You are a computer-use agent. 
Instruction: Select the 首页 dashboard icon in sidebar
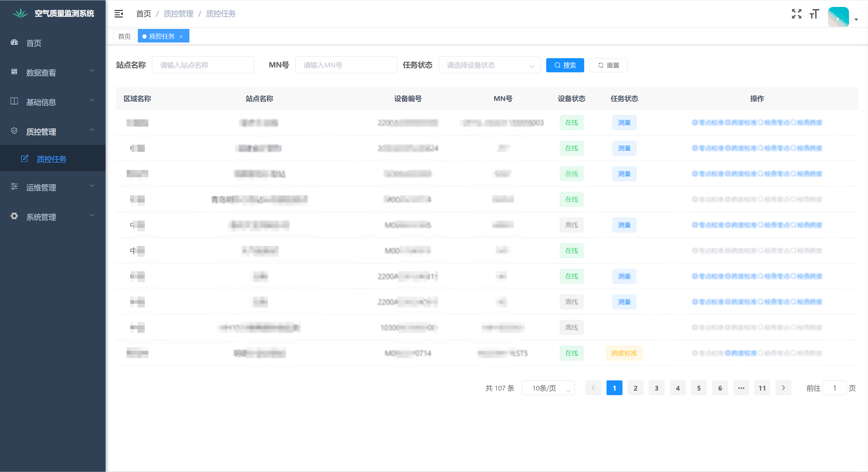coord(14,43)
